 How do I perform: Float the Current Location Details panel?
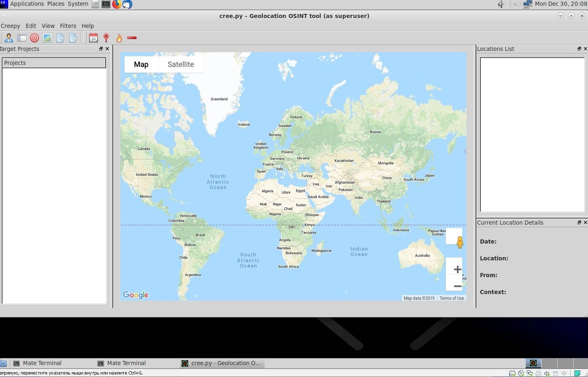pos(579,222)
